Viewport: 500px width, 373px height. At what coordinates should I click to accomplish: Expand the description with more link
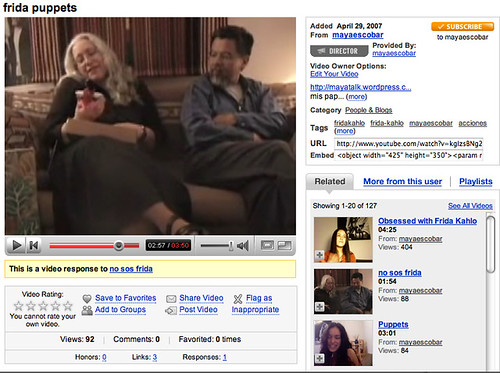tap(356, 97)
